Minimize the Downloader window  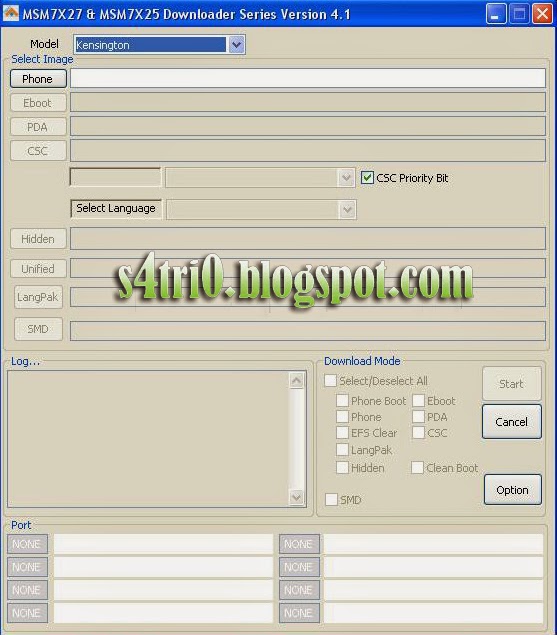496,14
